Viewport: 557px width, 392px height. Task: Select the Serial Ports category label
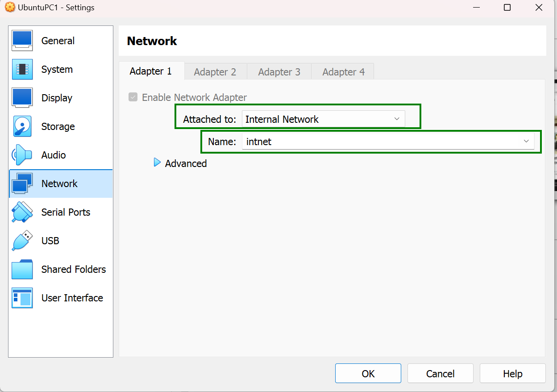(x=66, y=212)
